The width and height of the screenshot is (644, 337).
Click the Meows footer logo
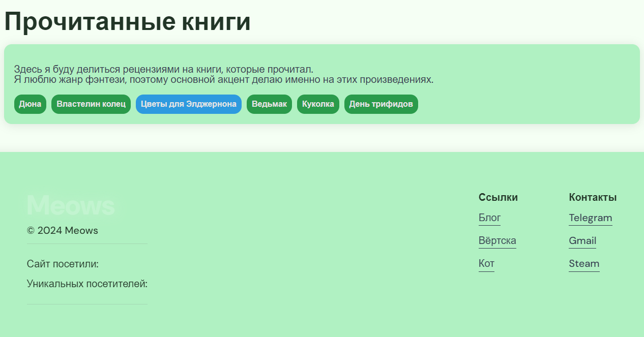pyautogui.click(x=71, y=206)
